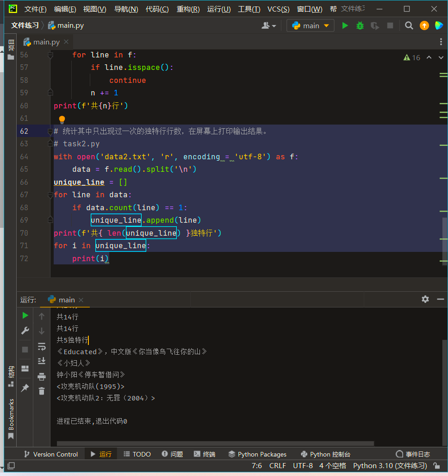Open the 终端 terminal tool window
The image size is (448, 476).
pos(205,454)
